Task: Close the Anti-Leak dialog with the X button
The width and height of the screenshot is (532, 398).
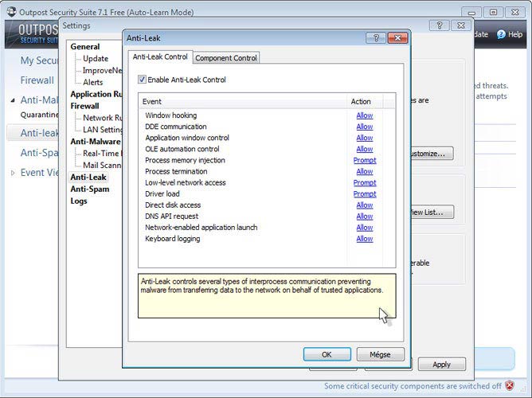Action: (x=397, y=38)
